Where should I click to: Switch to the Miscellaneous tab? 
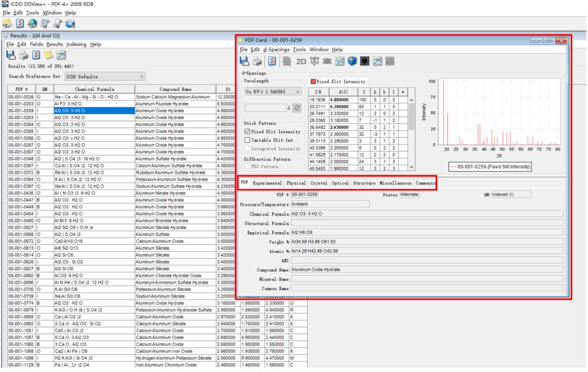tap(395, 183)
